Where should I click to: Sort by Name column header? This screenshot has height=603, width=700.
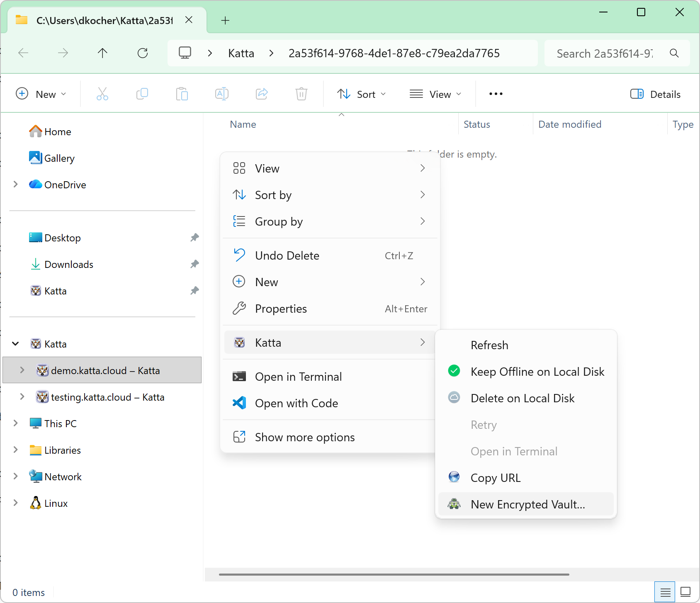point(243,124)
